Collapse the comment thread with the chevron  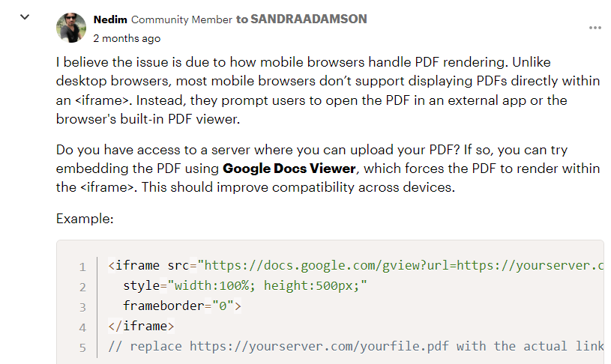(25, 16)
